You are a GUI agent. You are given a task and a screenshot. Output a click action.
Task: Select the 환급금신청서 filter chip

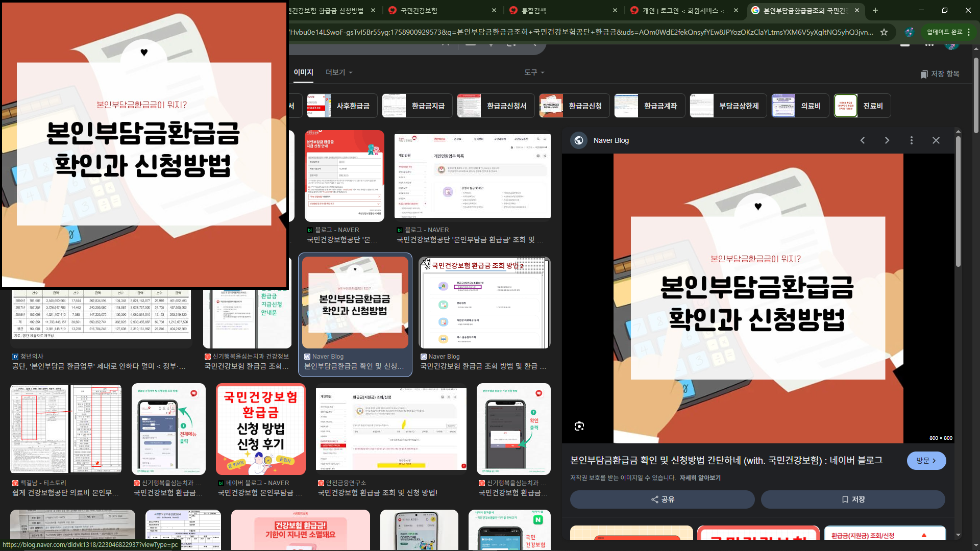point(496,106)
